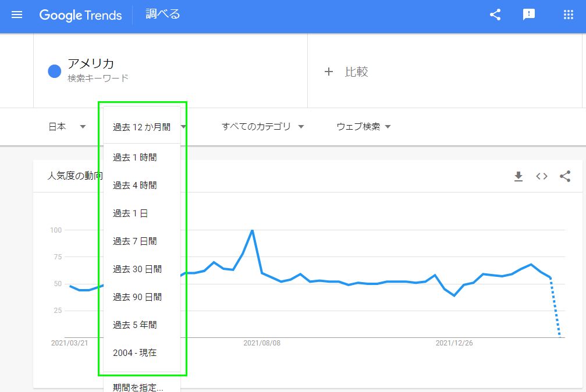Select 過去 12 か月間 in the time list
This screenshot has height=392, width=586.
141,127
